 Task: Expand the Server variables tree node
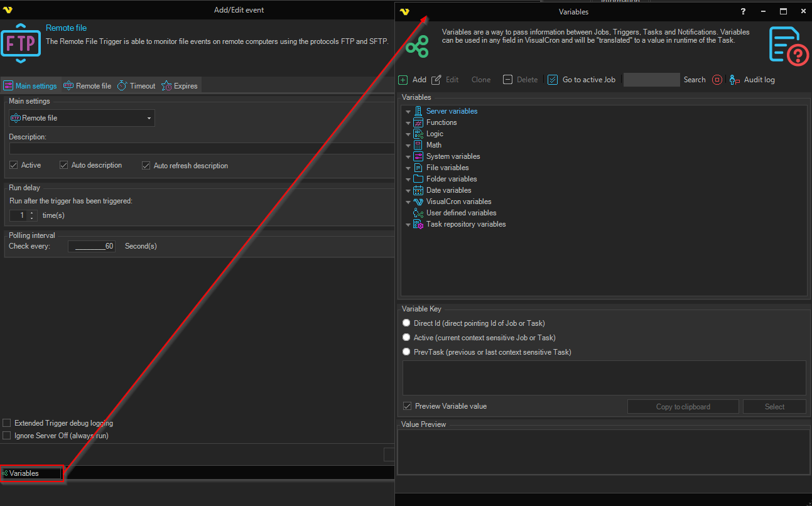pyautogui.click(x=408, y=112)
